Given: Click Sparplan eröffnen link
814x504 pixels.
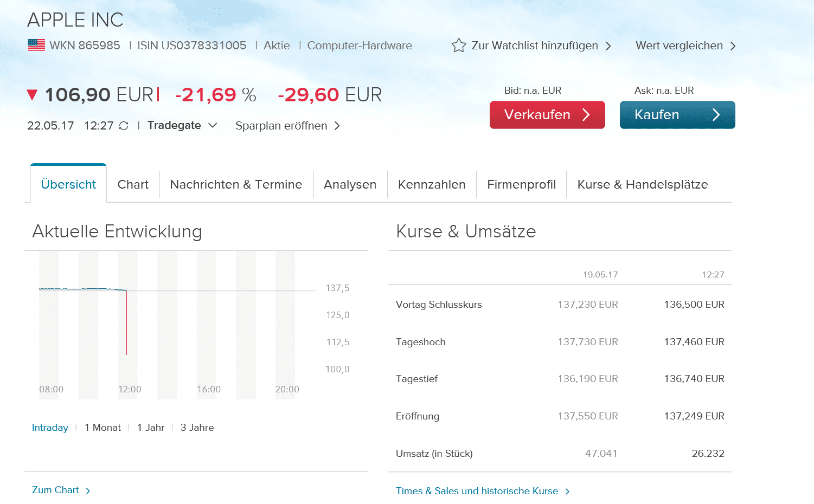Looking at the screenshot, I should point(281,126).
